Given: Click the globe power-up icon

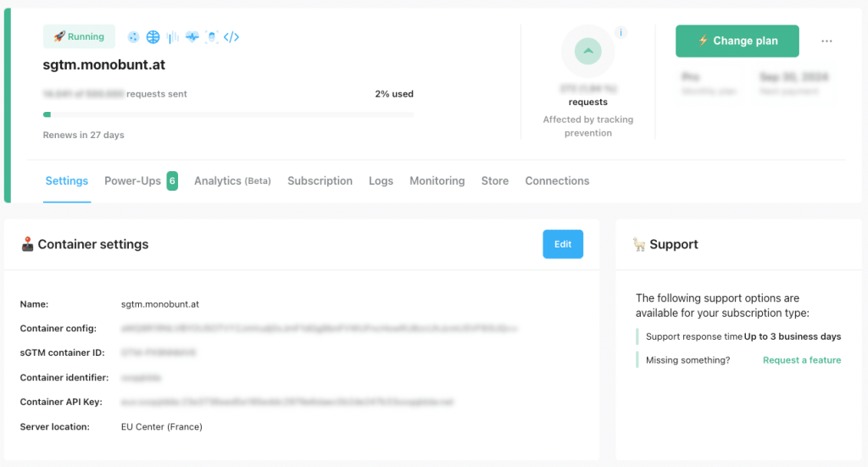Looking at the screenshot, I should point(153,37).
